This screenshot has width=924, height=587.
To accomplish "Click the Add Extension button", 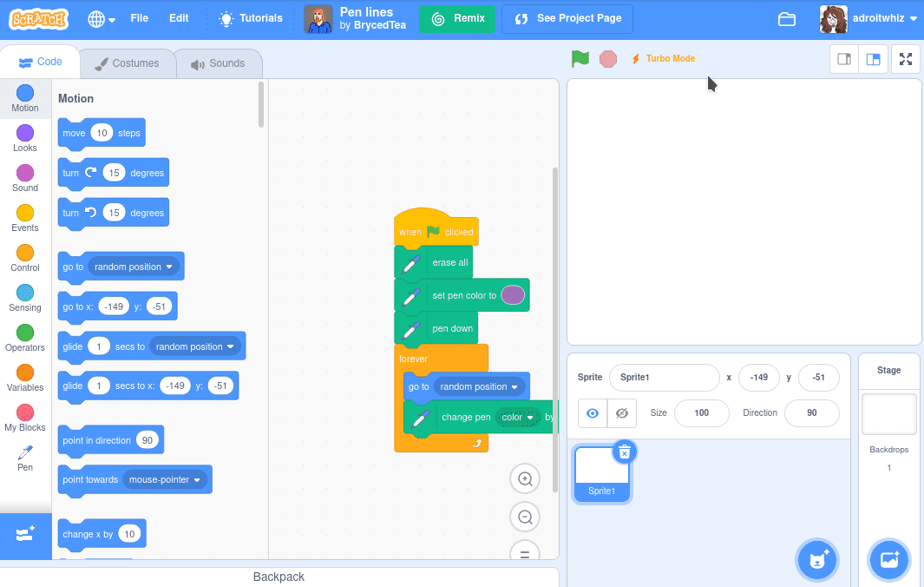I will (x=25, y=536).
